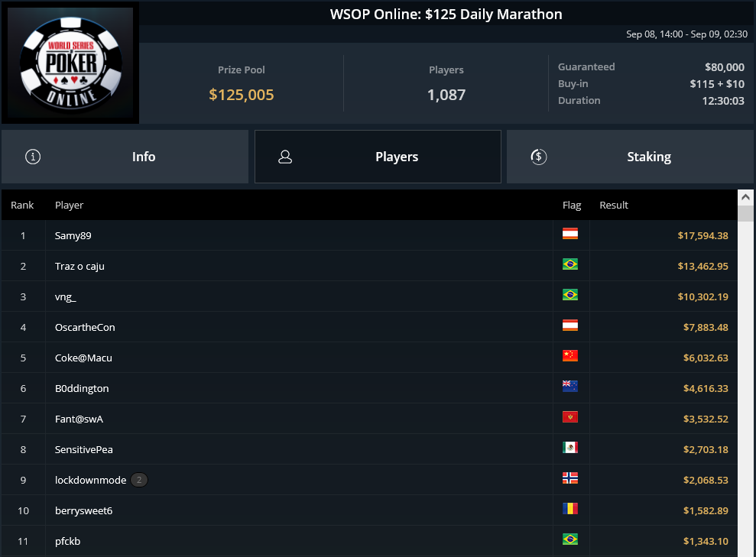Select player pfckb
Image resolution: width=756 pixels, height=557 pixels.
pyautogui.click(x=67, y=541)
